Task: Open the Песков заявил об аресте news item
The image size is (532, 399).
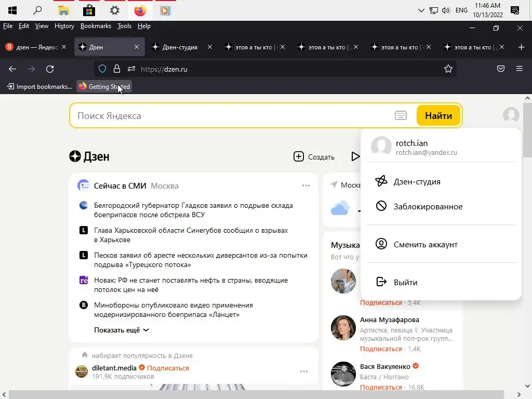Action: point(201,260)
